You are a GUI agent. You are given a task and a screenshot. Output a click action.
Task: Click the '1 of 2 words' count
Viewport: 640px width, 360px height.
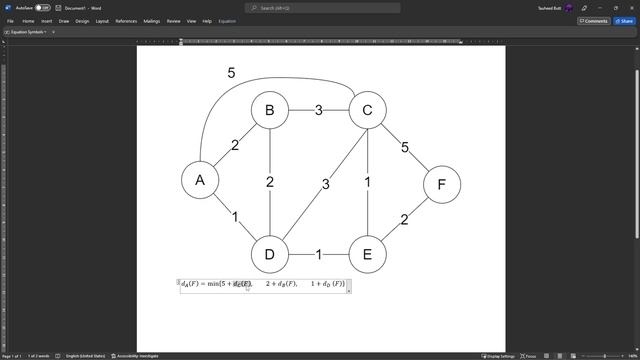(38, 356)
